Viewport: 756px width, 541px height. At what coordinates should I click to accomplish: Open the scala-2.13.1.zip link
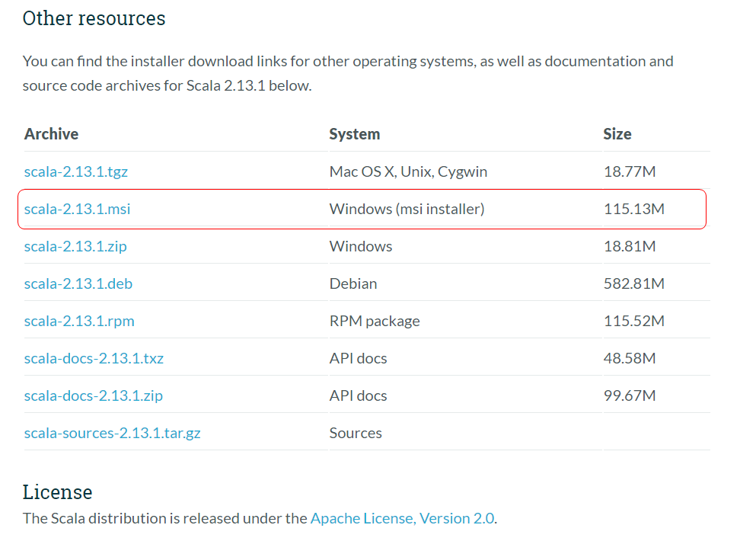pyautogui.click(x=75, y=247)
